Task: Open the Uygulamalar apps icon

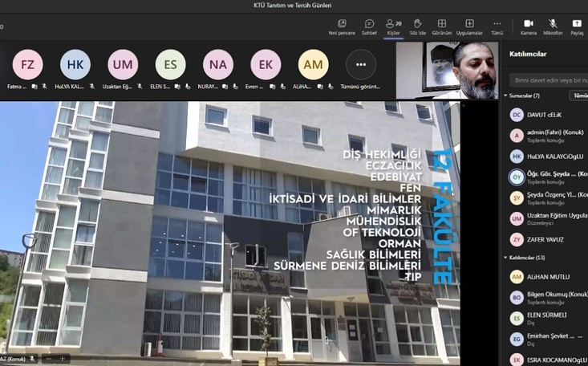Action: click(469, 26)
